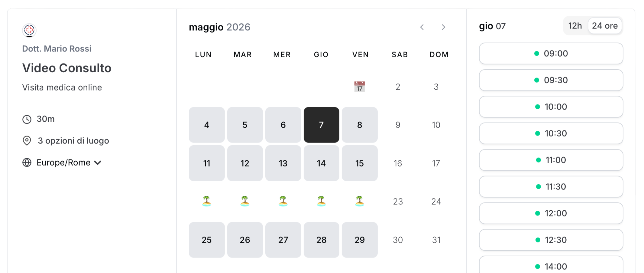The image size is (644, 273).
Task: Go to next month arrow
Action: tap(443, 27)
